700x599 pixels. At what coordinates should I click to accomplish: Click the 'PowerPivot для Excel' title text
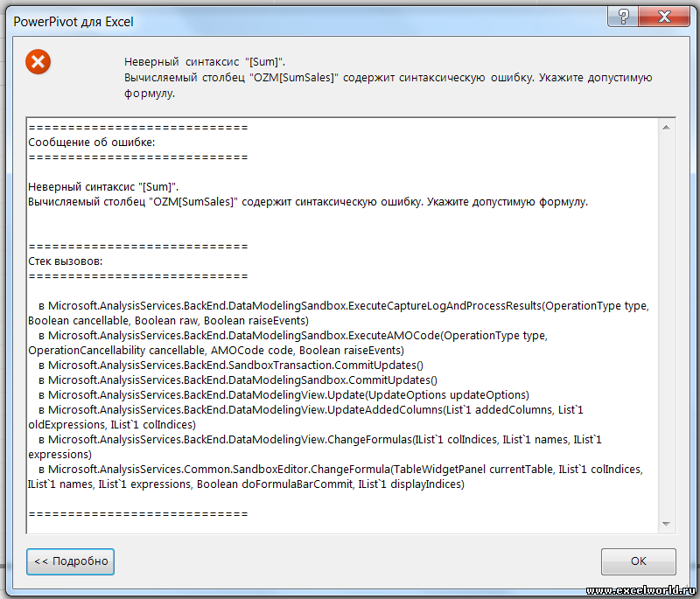pos(73,21)
